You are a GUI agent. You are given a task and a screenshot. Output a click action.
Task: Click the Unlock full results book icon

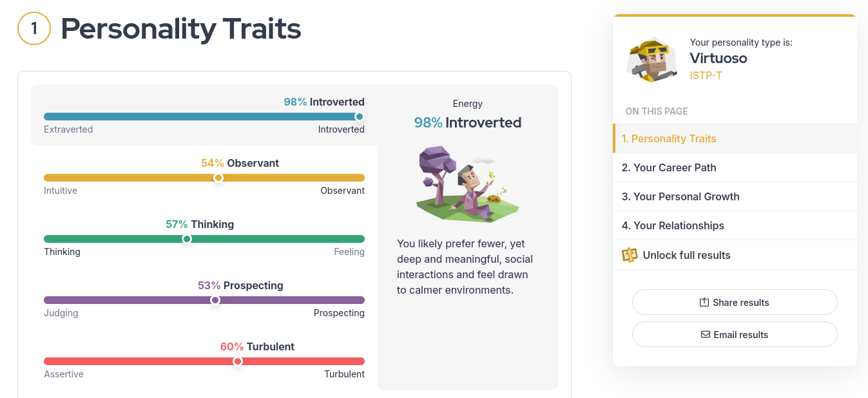[x=630, y=255]
